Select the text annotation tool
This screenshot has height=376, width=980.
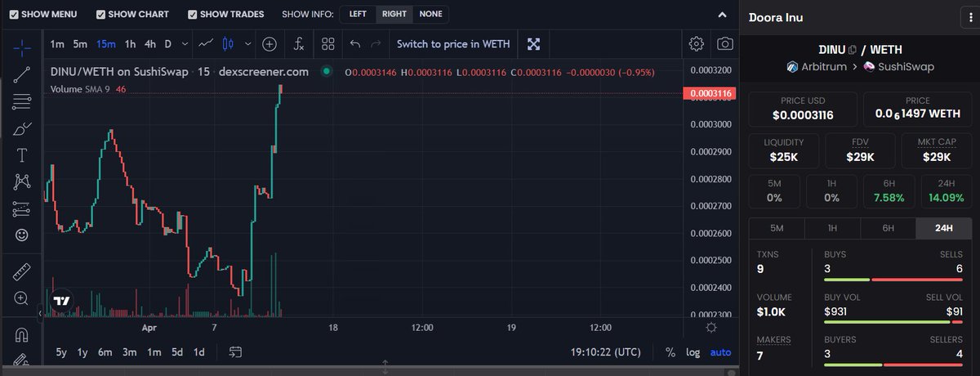pos(22,154)
